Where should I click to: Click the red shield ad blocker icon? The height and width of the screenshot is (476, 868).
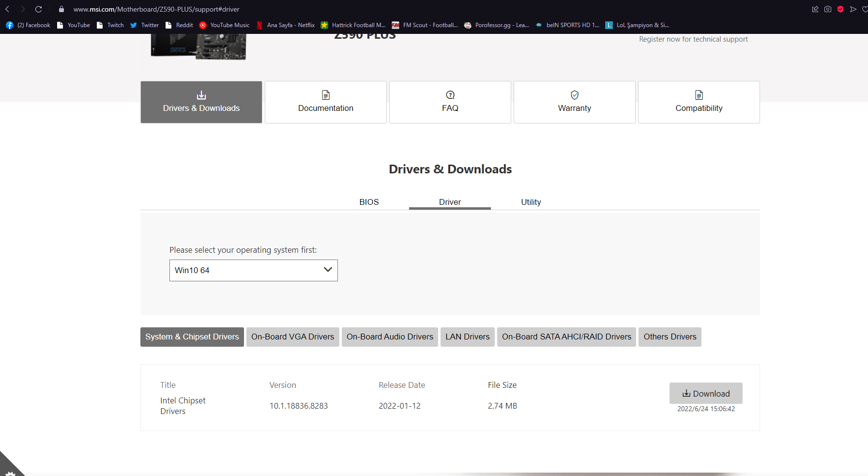(840, 9)
